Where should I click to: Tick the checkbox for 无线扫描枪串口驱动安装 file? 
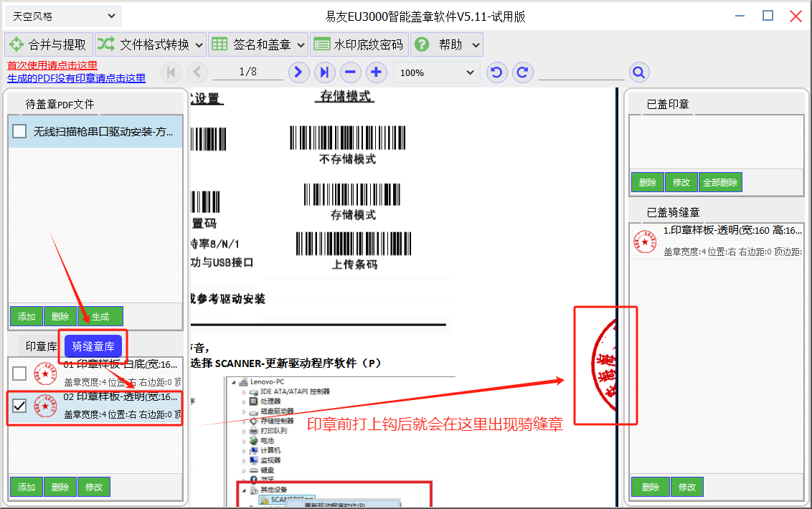coord(19,131)
